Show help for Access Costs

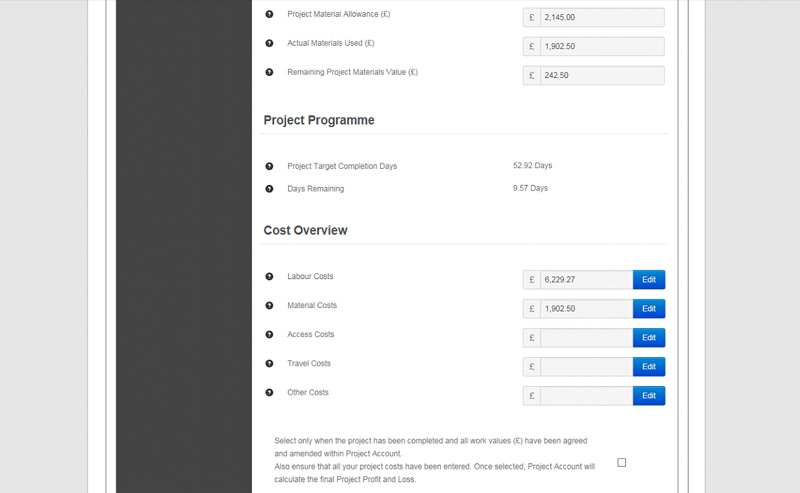pyautogui.click(x=269, y=335)
